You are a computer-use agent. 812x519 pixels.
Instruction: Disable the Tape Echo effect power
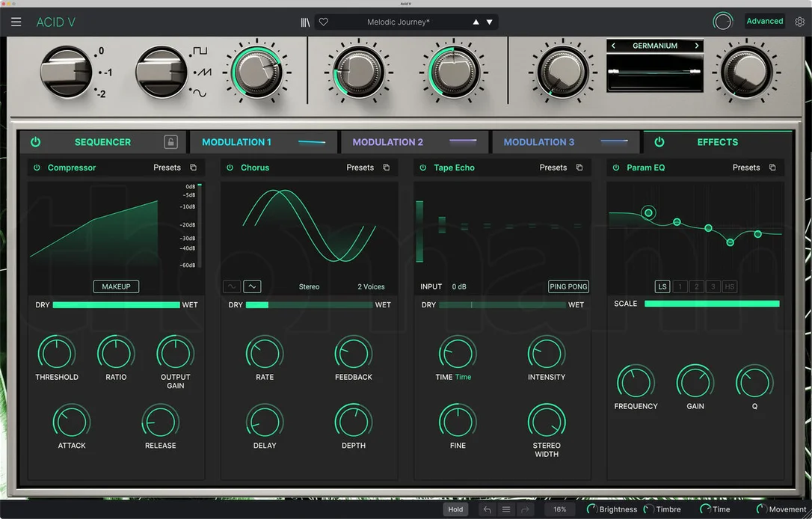(422, 168)
